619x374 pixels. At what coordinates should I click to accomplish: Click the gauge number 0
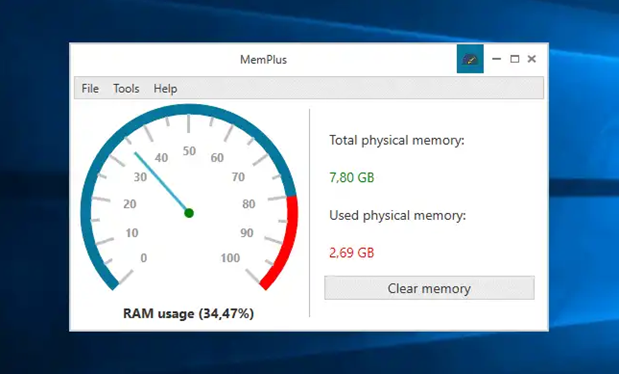click(x=144, y=258)
